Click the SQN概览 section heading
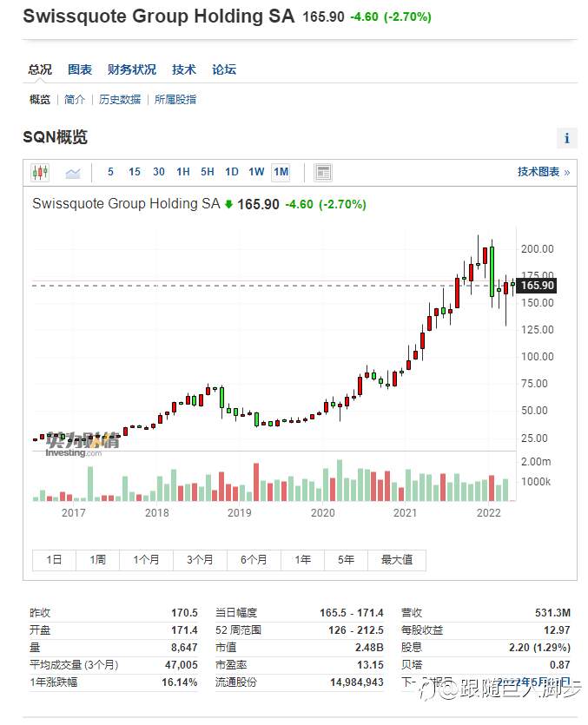The height and width of the screenshot is (725, 588). (55, 137)
